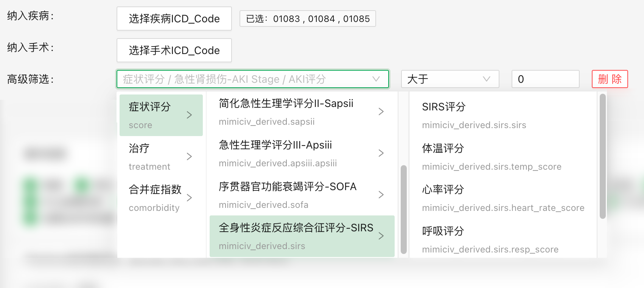The width and height of the screenshot is (644, 288).
Task: Click the 选择手术ICD_Code button
Action: [174, 50]
